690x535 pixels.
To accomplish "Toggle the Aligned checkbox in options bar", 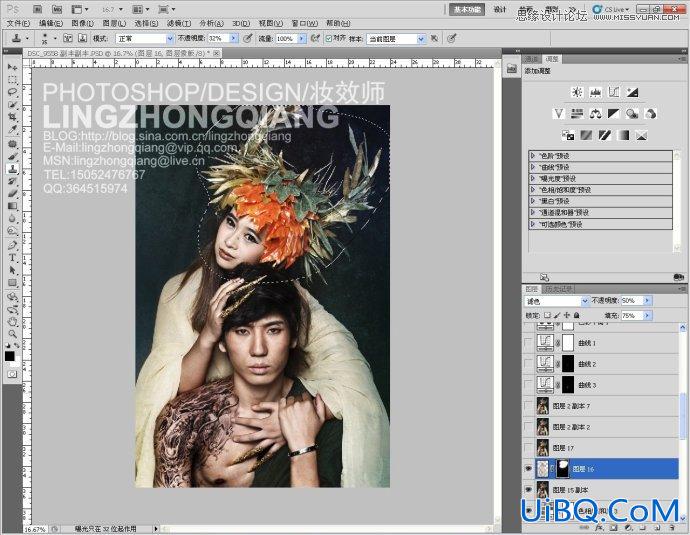I will [x=328, y=39].
